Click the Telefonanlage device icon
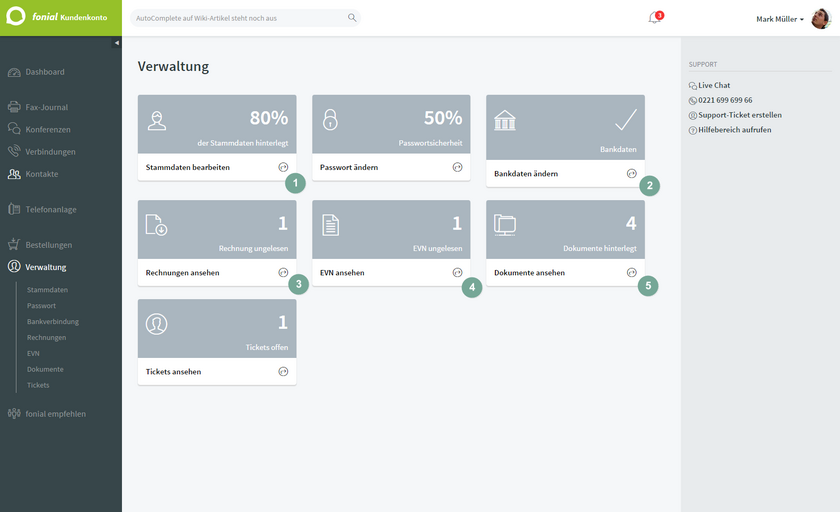 14,209
